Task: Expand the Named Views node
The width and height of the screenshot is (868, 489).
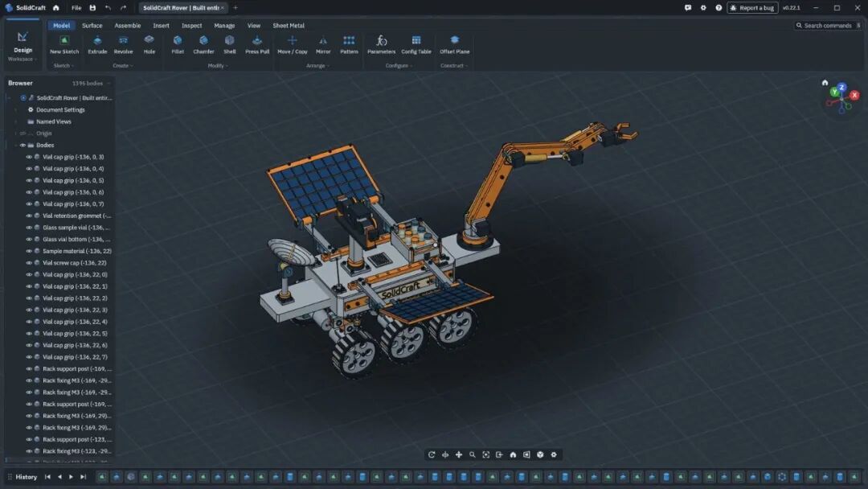Action: tap(15, 121)
